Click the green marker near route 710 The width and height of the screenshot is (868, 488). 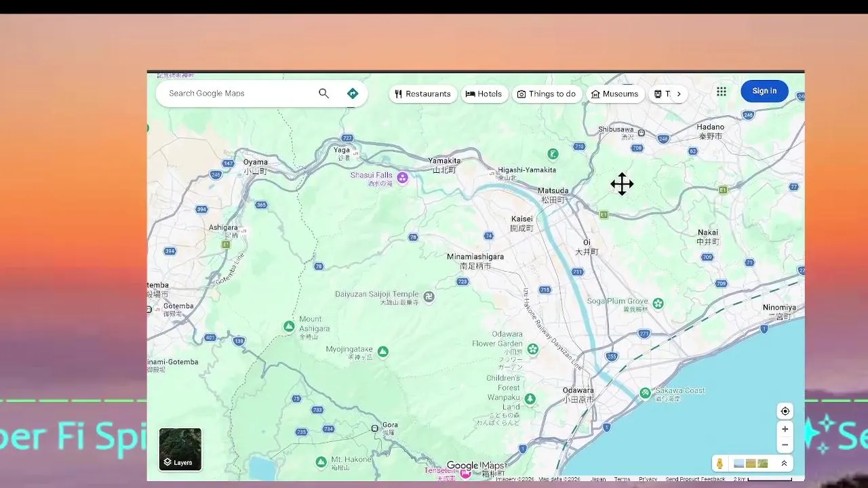553,154
